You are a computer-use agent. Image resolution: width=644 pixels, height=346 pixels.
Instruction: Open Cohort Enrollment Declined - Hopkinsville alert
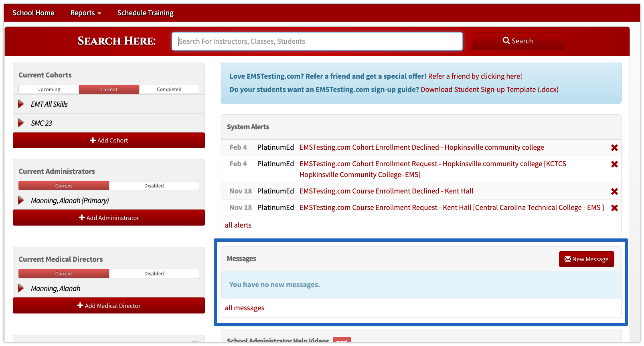tap(422, 147)
